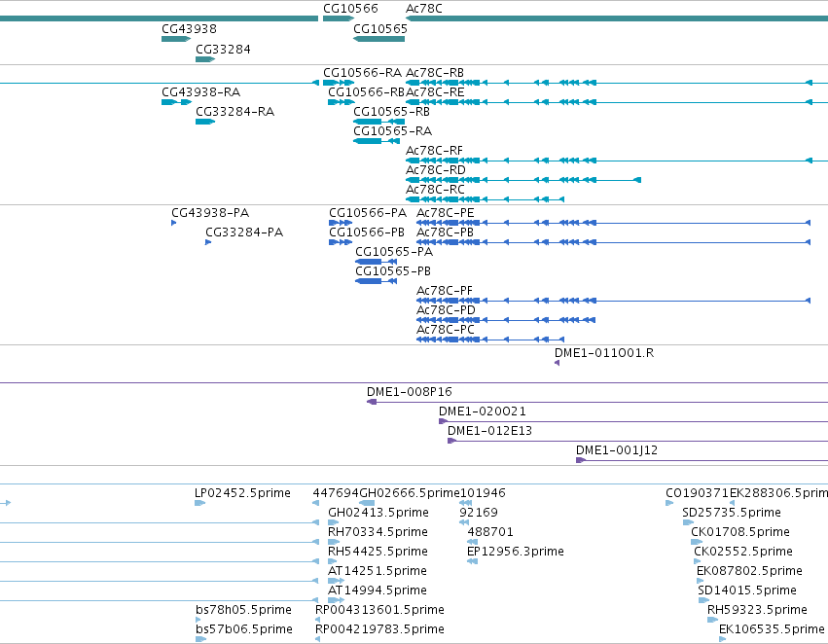
Task: Select the Ac78C-RB transcript label
Action: (435, 72)
